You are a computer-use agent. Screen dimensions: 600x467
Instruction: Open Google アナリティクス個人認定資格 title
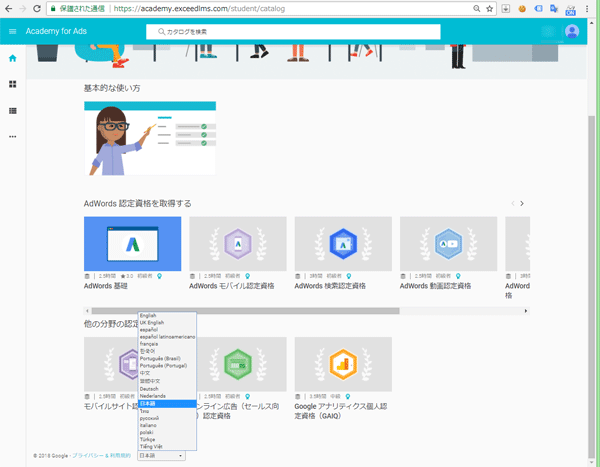pyautogui.click(x=341, y=411)
